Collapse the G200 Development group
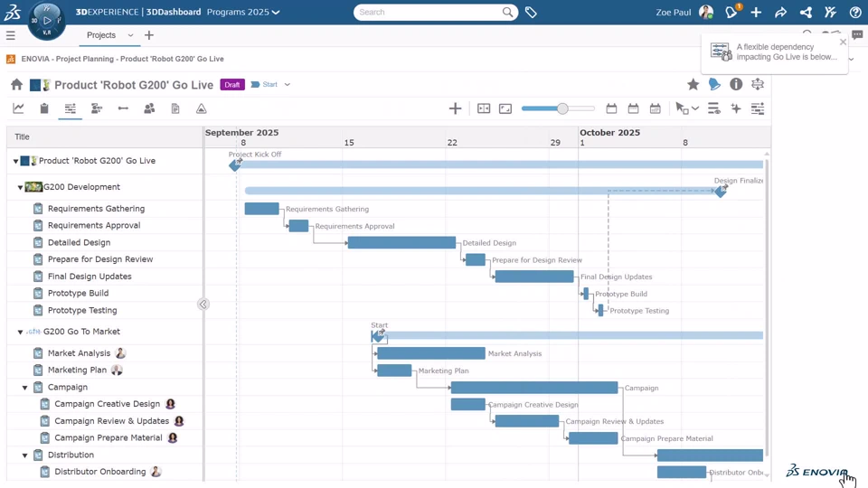 [x=21, y=188]
